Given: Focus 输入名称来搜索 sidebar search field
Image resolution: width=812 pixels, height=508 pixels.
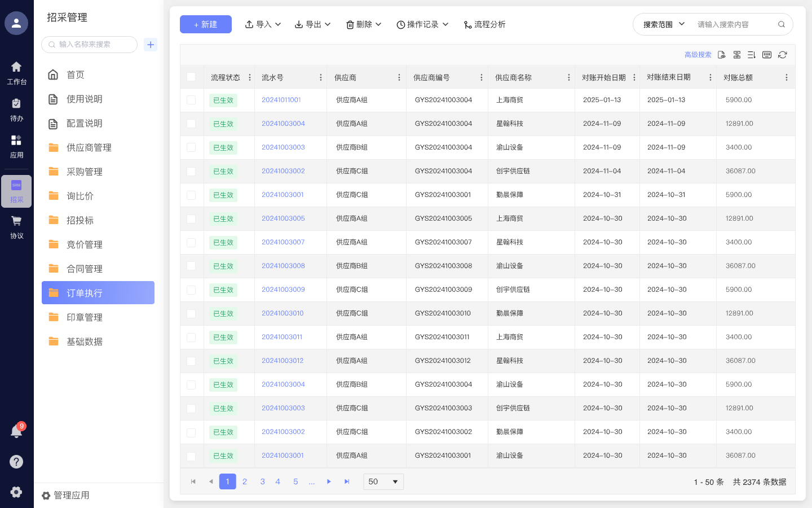Looking at the screenshot, I should [89, 45].
